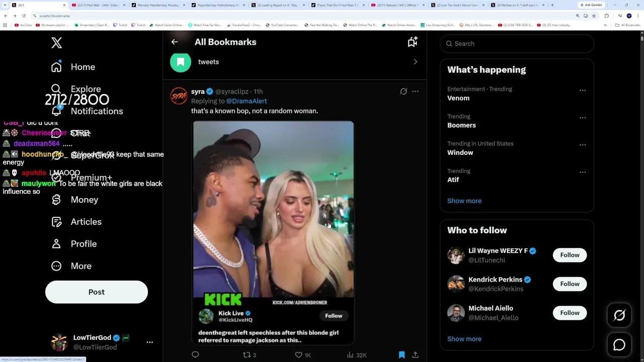
Task: Open the Money section
Action: [x=74, y=200]
